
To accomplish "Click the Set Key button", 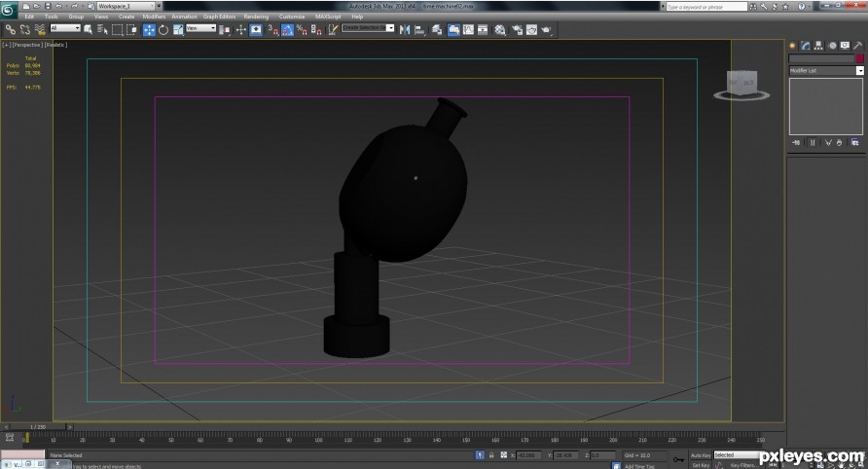I will 701,465.
